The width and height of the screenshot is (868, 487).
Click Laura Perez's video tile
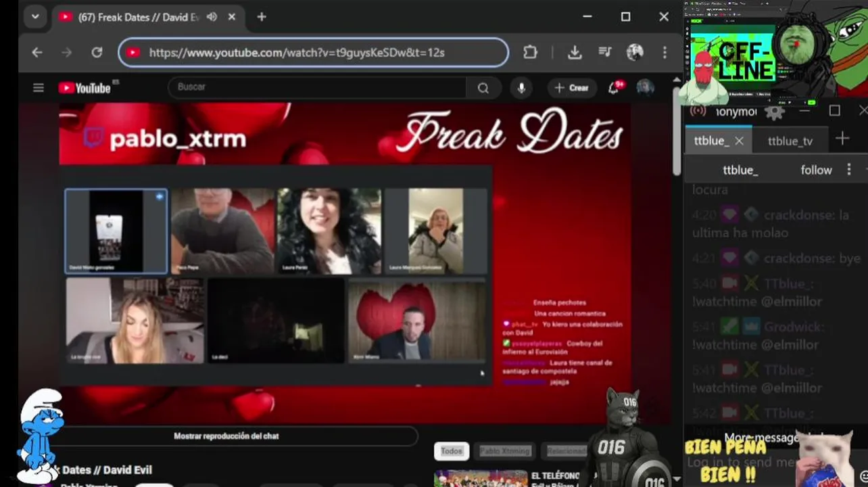[x=329, y=231]
